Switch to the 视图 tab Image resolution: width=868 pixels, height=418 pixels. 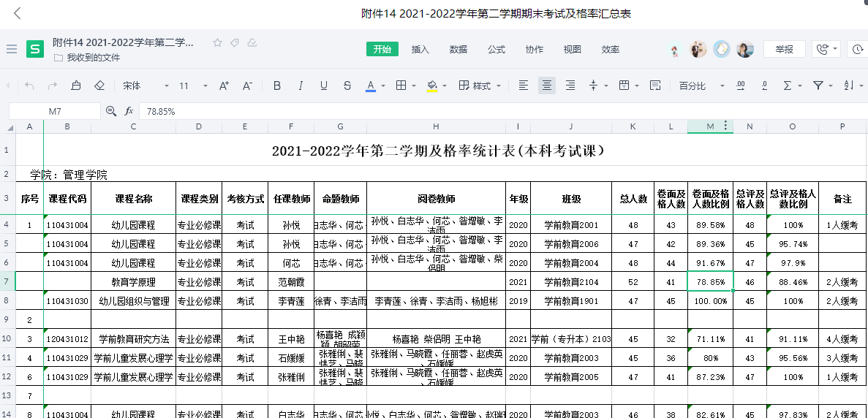click(x=573, y=49)
